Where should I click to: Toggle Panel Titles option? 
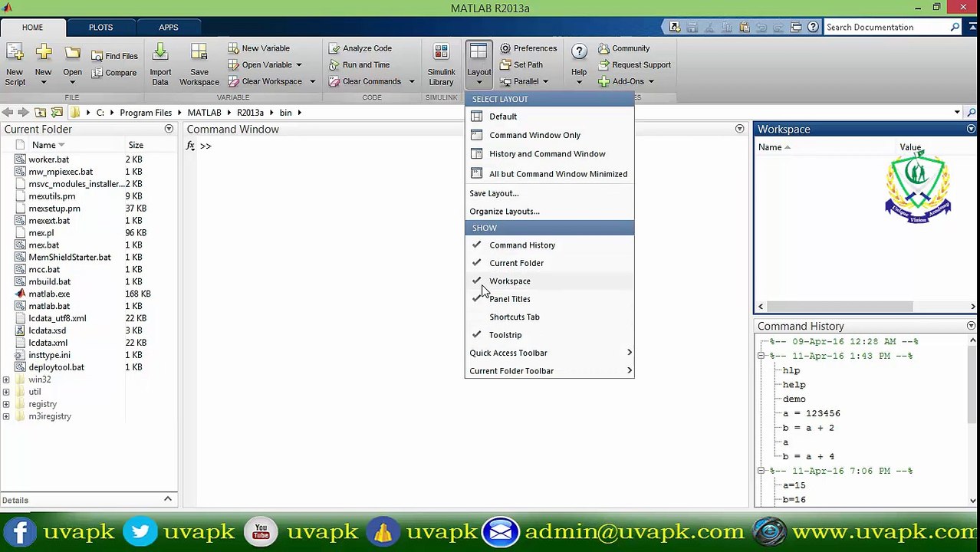click(x=549, y=299)
